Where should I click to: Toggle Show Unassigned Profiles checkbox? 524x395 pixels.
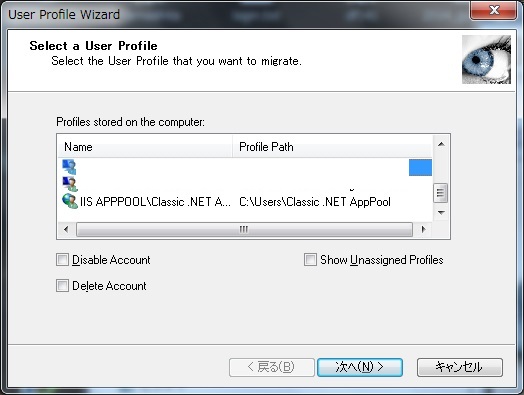pos(310,260)
